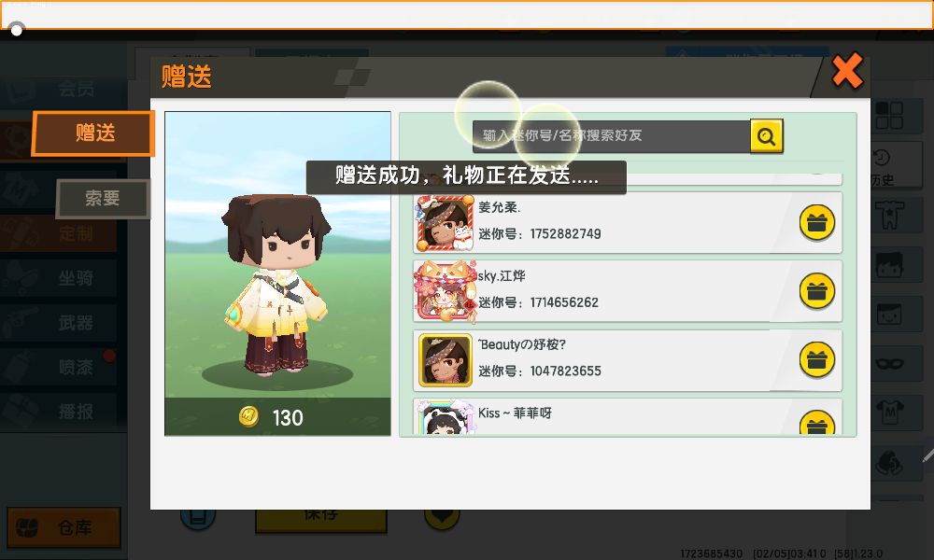Click the friend search input field
The width and height of the screenshot is (934, 560).
click(611, 136)
